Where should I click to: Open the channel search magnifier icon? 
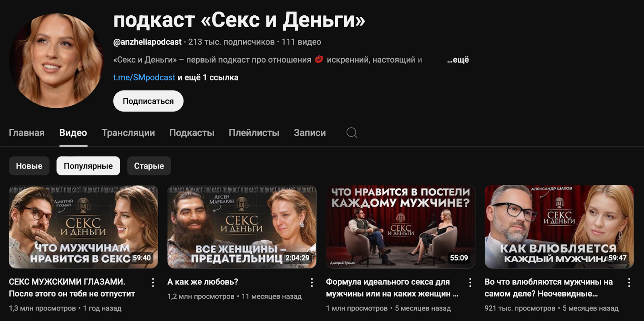352,133
